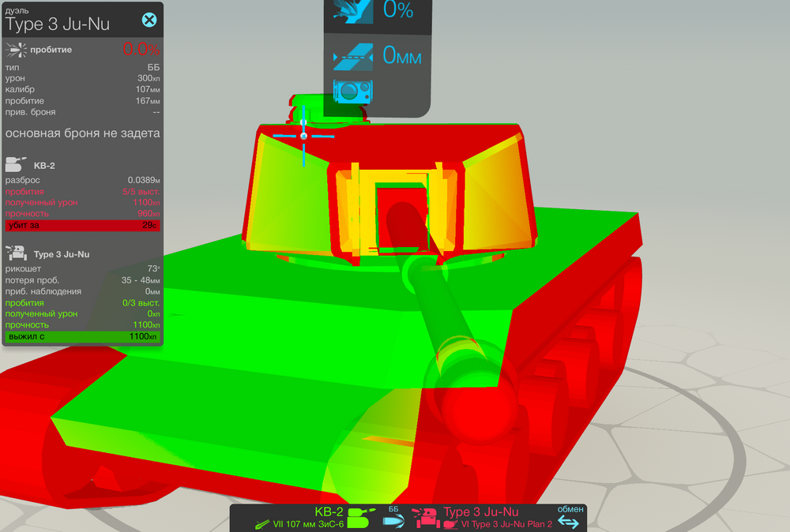This screenshot has height=532, width=790.
Task: Click the green 'прочность 1100хп' row
Action: [x=83, y=324]
